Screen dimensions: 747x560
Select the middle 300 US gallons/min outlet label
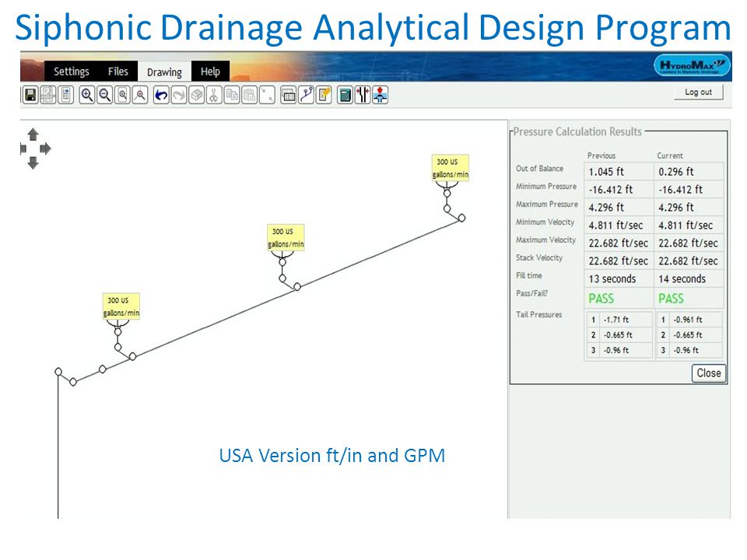(286, 237)
